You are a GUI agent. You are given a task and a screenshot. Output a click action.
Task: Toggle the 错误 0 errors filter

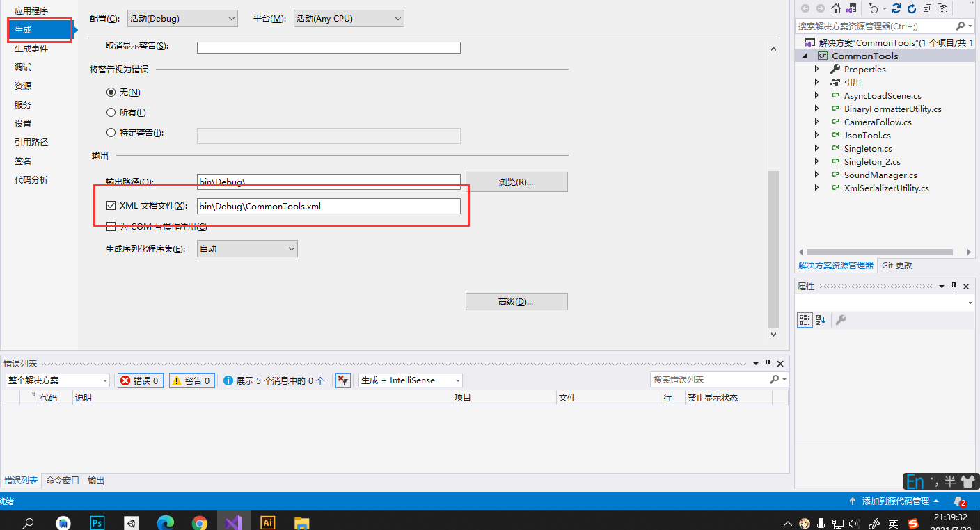click(x=141, y=380)
